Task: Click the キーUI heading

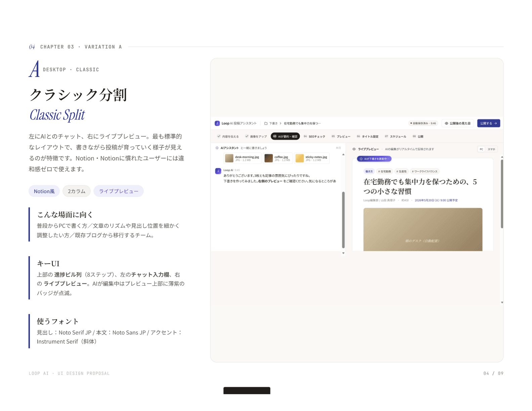Action: click(x=48, y=264)
